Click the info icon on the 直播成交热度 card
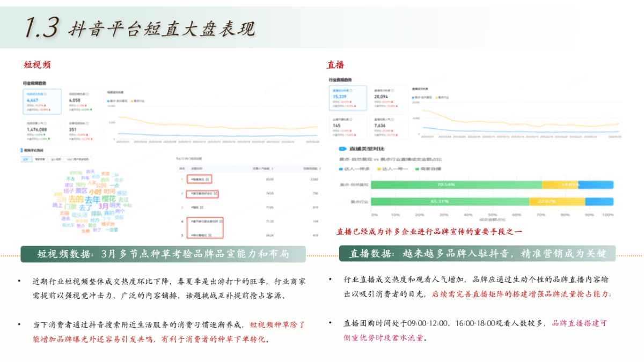Image resolution: width=644 pixels, height=362 pixels. [351, 91]
